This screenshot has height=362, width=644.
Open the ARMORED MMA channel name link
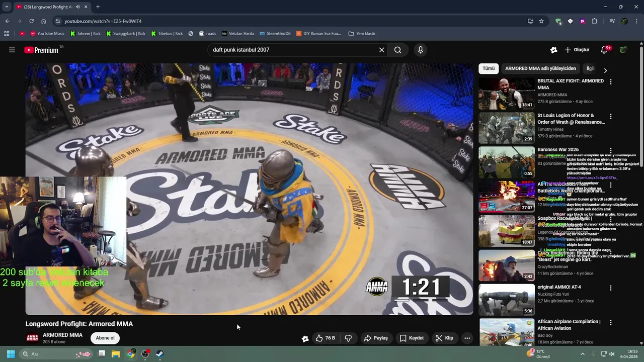point(62,335)
